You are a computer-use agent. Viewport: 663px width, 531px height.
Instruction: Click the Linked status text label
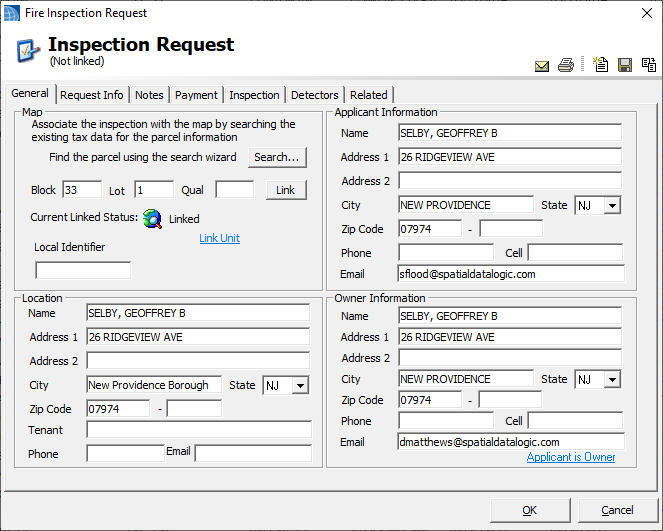[184, 219]
